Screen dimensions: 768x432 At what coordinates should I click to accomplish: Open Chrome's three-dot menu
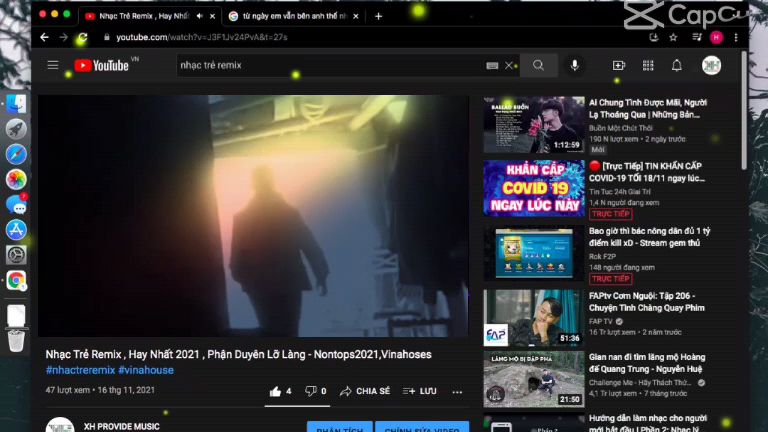click(736, 37)
